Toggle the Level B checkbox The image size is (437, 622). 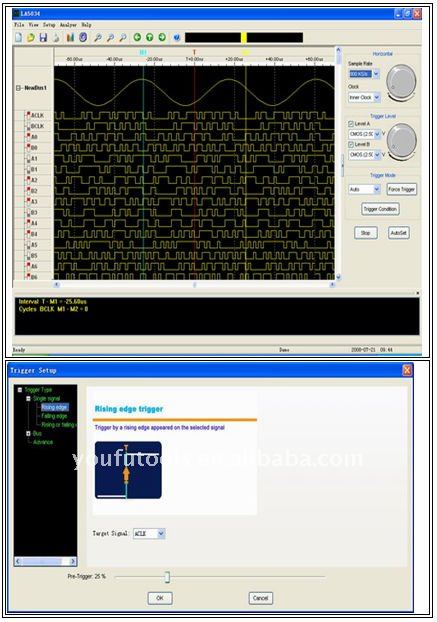click(351, 144)
